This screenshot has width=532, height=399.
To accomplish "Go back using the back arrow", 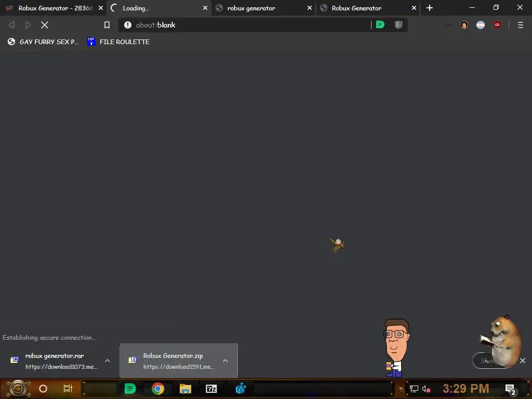I will pyautogui.click(x=11, y=25).
